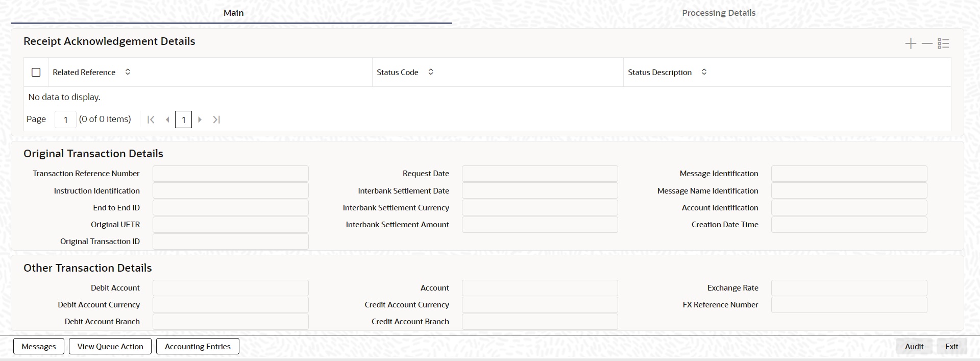Screen dimensions: 980x361
Task: Focus Transaction Reference Number field
Action: [x=231, y=174]
